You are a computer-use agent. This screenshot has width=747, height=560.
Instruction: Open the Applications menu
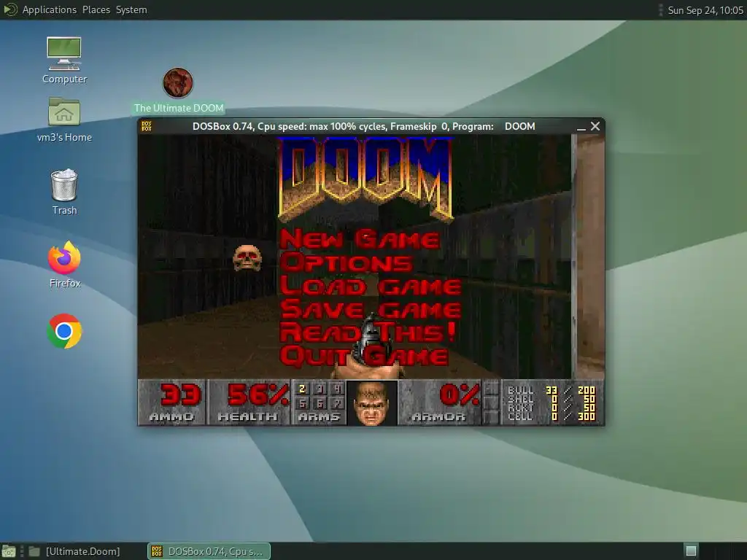[49, 9]
